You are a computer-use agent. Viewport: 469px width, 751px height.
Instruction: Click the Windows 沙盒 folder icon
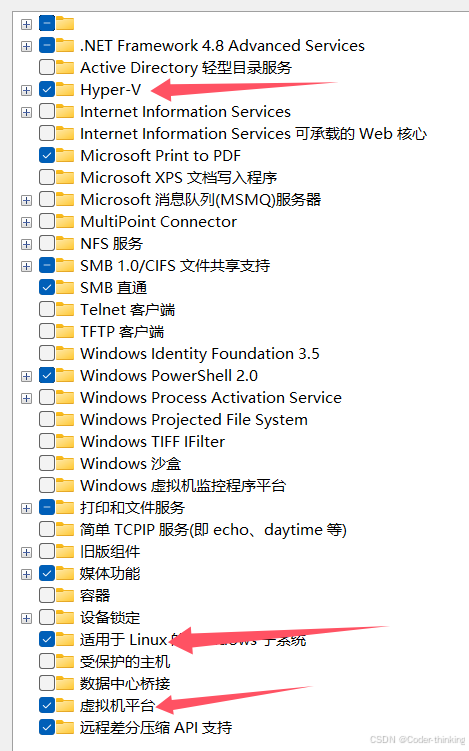pyautogui.click(x=65, y=463)
